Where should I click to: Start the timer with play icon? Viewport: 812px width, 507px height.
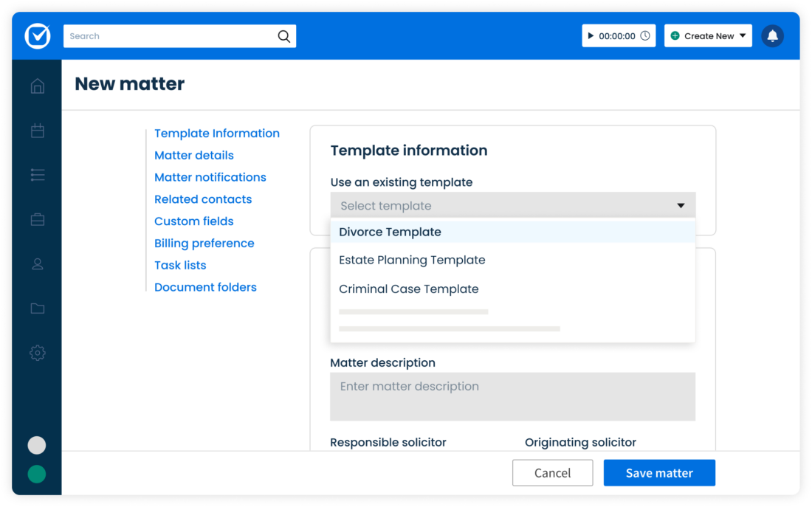591,36
